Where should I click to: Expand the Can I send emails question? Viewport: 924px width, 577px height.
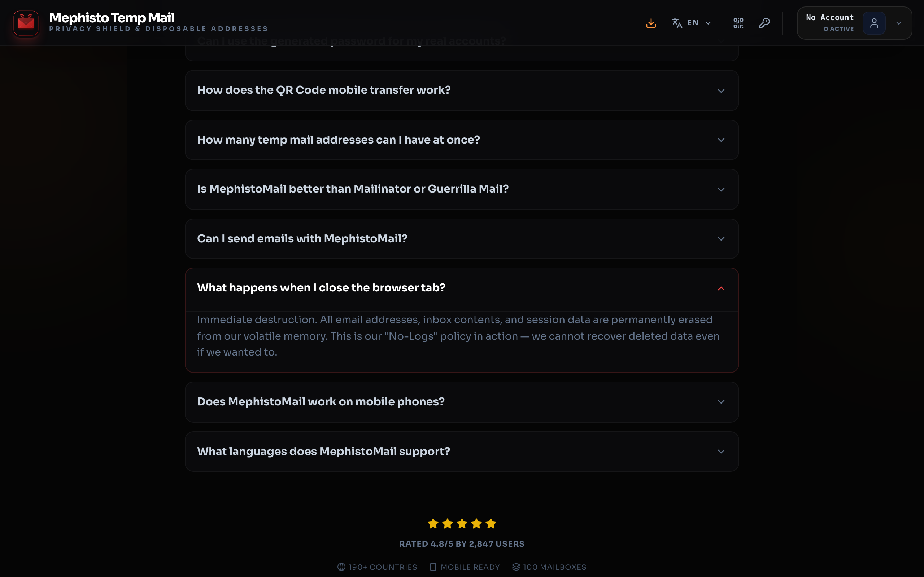click(462, 239)
